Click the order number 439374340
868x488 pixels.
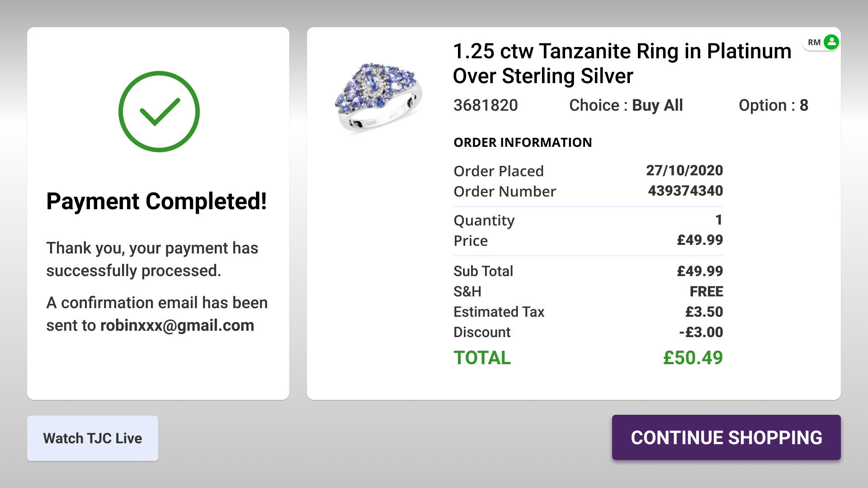tap(685, 191)
